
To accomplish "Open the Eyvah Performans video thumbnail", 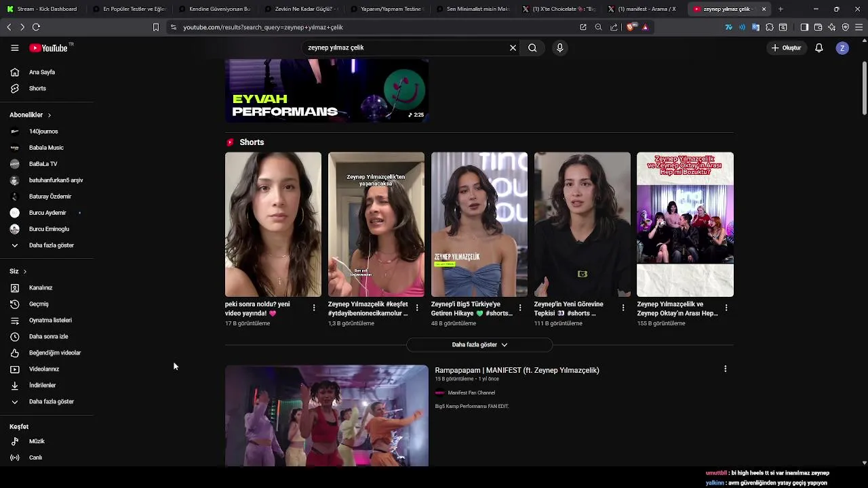I will coord(327,91).
